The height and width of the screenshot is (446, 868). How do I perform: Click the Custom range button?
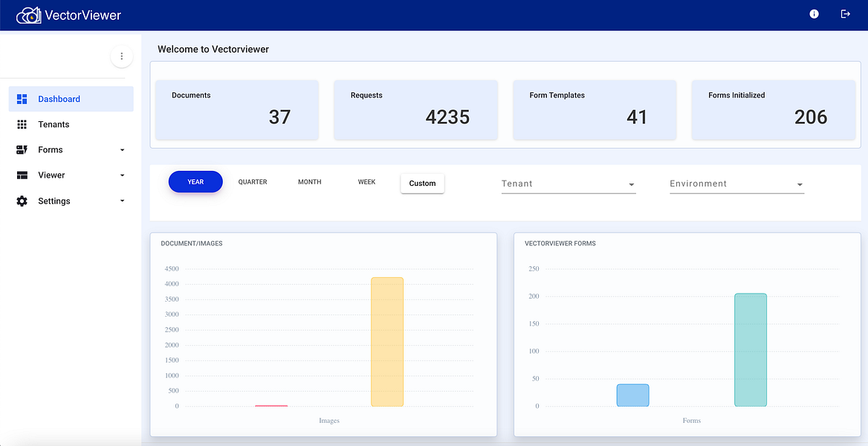click(x=422, y=184)
